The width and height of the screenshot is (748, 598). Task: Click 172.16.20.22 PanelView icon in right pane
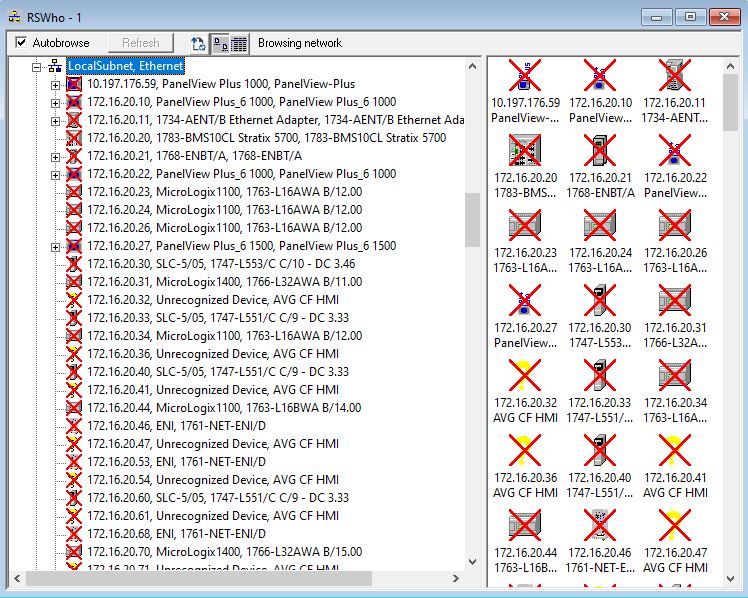tap(675, 150)
